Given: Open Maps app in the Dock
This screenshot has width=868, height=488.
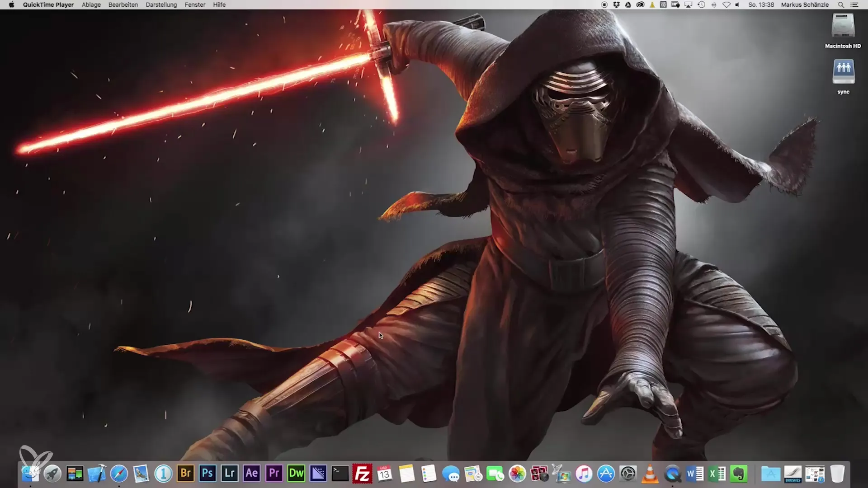Looking at the screenshot, I should click(x=473, y=474).
